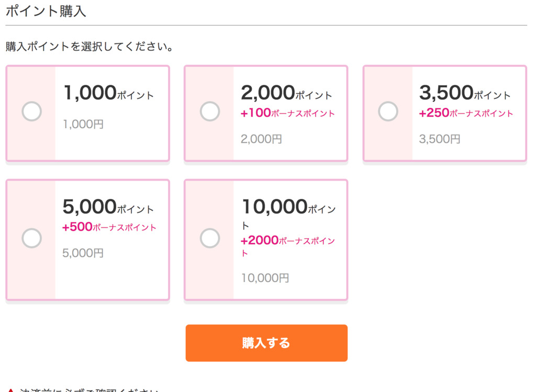
Task: Choose the 5,000 ポイント card
Action: pos(87,239)
